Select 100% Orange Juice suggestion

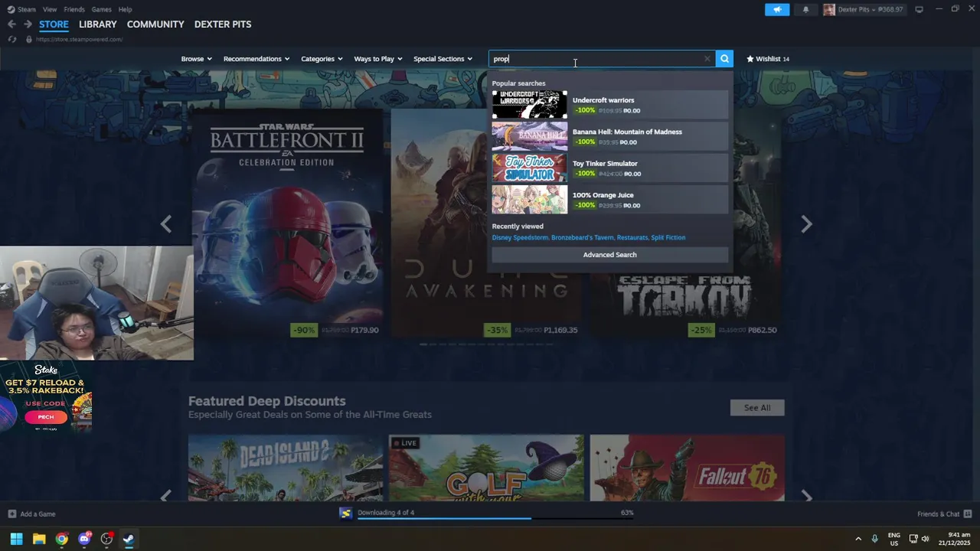tap(609, 200)
